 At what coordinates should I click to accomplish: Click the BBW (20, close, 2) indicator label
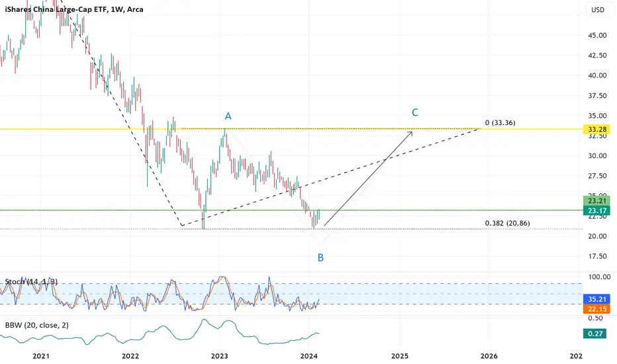(x=36, y=325)
